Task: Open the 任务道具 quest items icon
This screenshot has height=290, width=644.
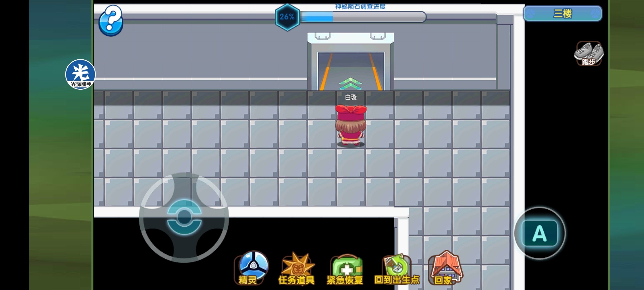Action: coord(297,269)
